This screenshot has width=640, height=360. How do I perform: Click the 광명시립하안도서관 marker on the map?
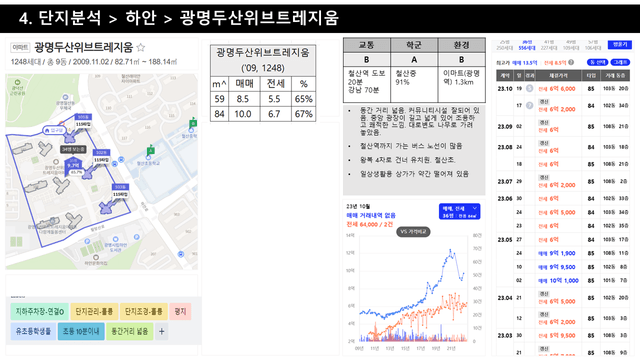click(116, 239)
